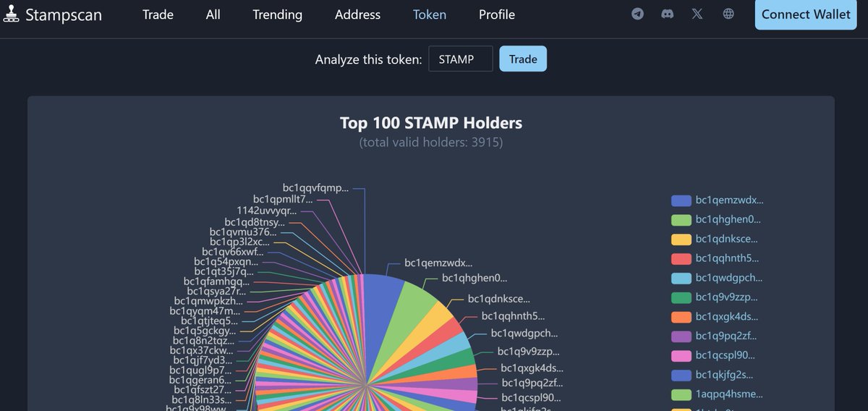Click pie chart label bc1qmwpkzh...
868x411 pixels.
tap(209, 301)
